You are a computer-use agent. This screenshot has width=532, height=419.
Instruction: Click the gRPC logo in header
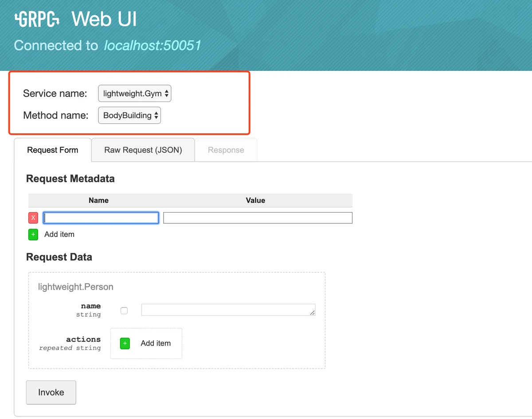coord(37,19)
